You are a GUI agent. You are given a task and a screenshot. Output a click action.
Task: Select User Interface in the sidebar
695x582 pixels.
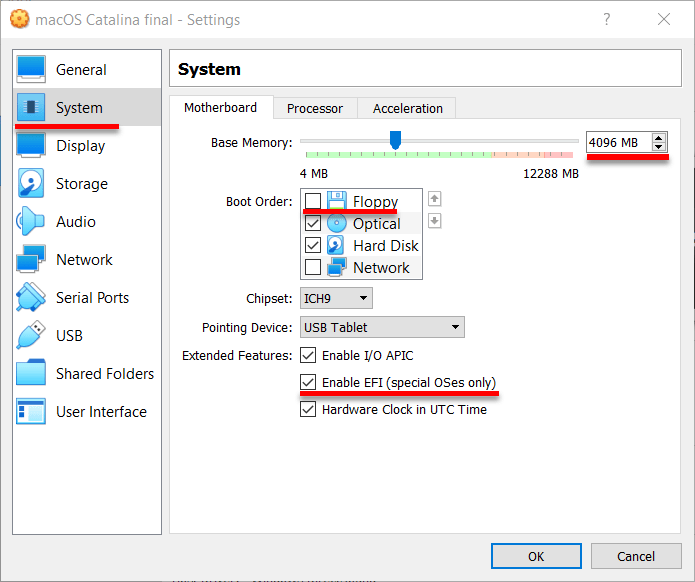pos(87,411)
